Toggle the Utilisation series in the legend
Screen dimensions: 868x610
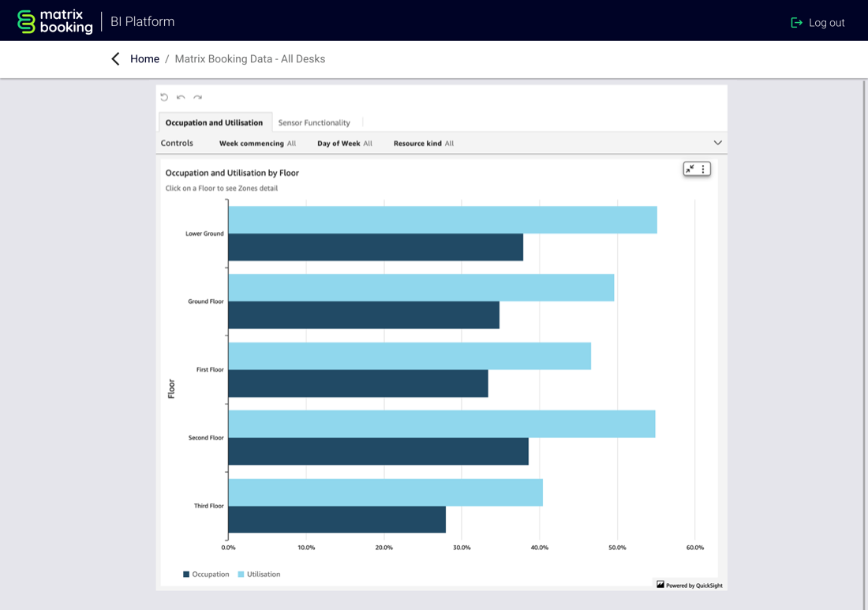click(x=259, y=574)
